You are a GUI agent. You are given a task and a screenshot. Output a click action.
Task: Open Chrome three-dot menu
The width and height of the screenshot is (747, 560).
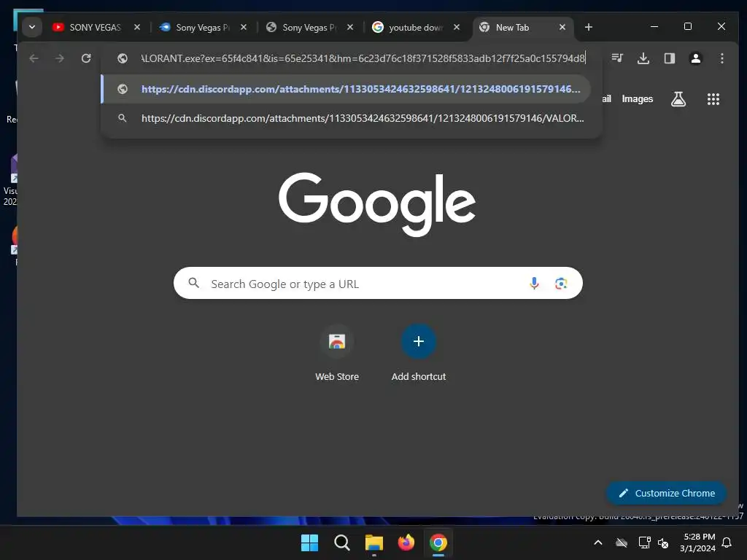[721, 58]
